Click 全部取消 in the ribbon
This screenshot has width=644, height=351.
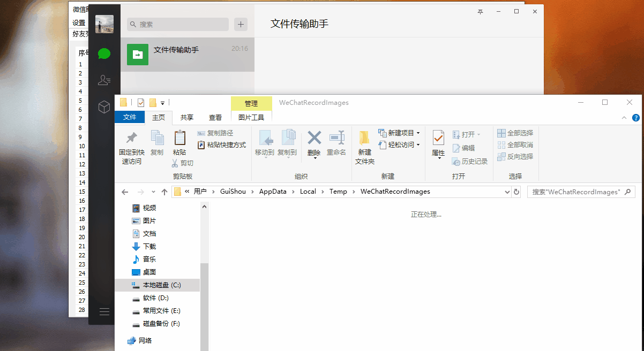(515, 144)
